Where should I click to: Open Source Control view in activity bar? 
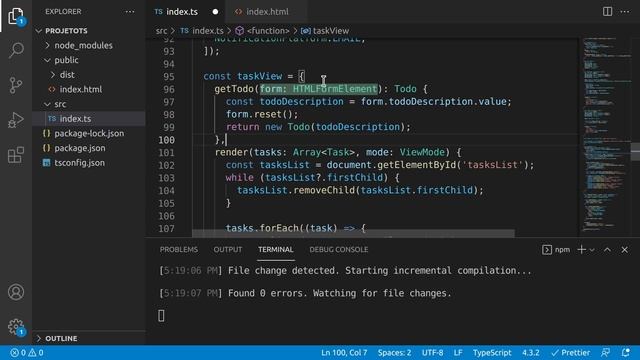(16, 85)
